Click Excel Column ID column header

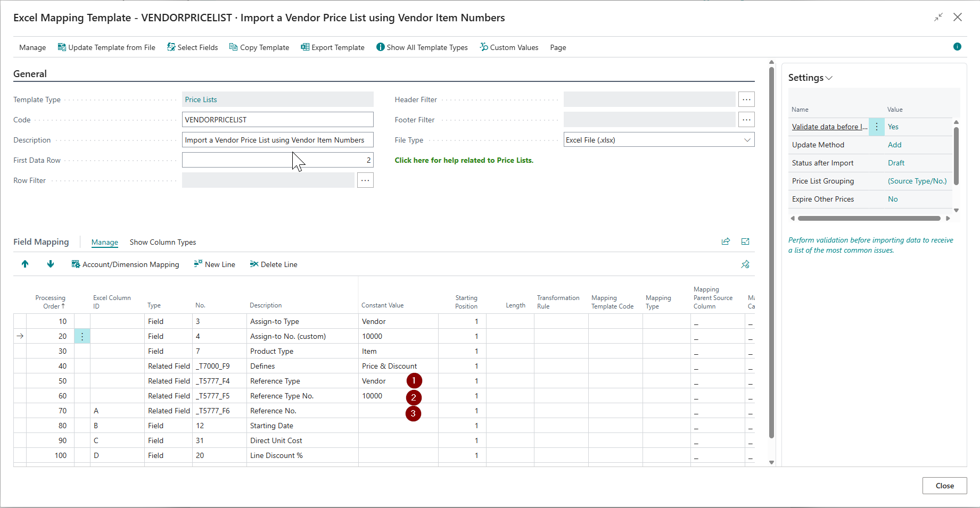[x=112, y=302]
